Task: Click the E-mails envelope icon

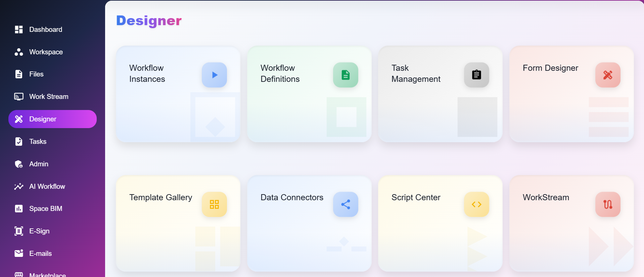Action: (19, 253)
